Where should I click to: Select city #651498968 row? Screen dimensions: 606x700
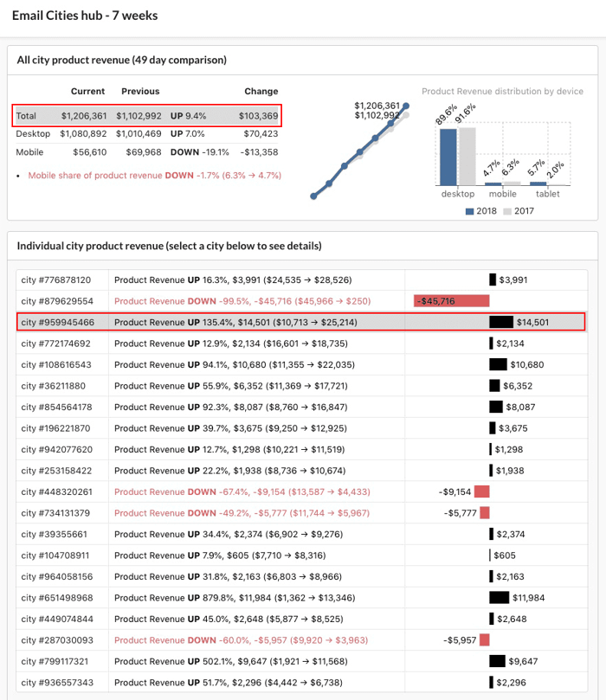(302, 598)
